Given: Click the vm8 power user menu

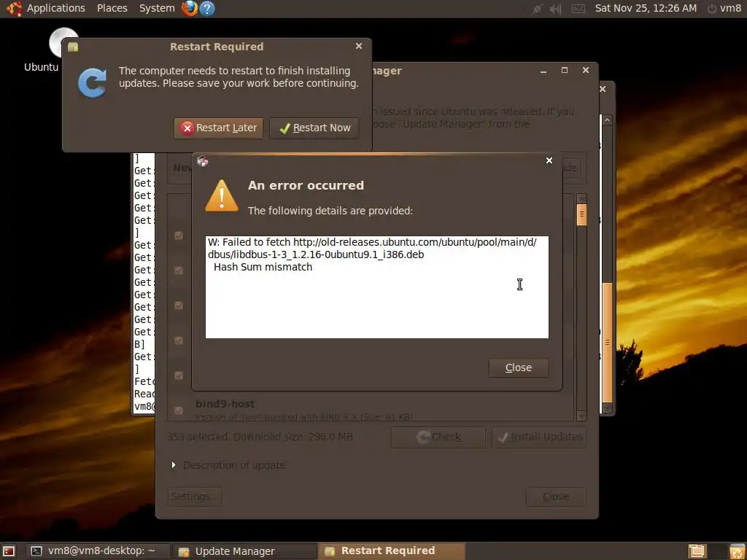Looking at the screenshot, I should pyautogui.click(x=724, y=8).
